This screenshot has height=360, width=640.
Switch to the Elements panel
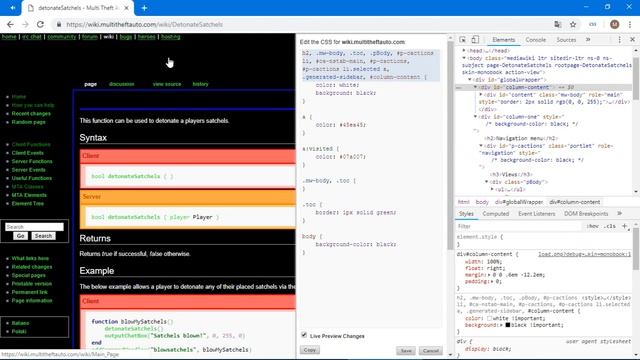(503, 40)
